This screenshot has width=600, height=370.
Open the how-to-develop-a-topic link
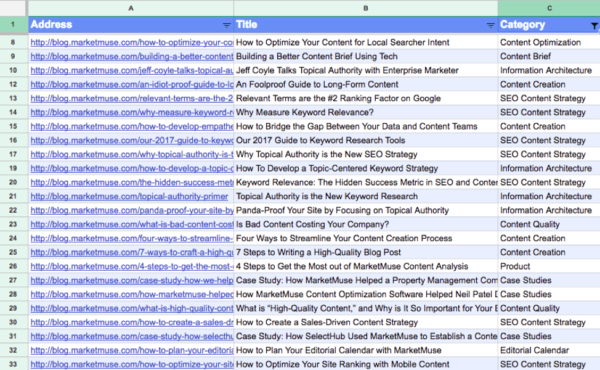(132, 168)
